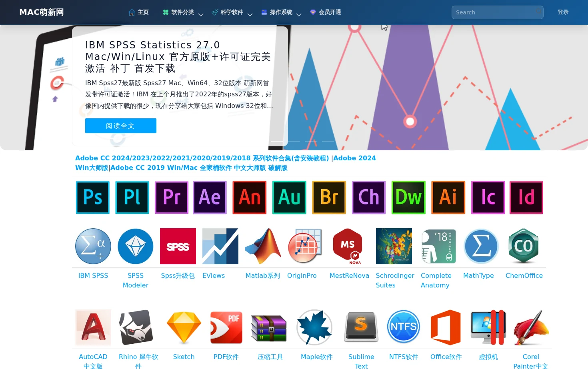Image resolution: width=588 pixels, height=369 pixels.
Task: Click the MathType sigma icon
Action: (481, 246)
